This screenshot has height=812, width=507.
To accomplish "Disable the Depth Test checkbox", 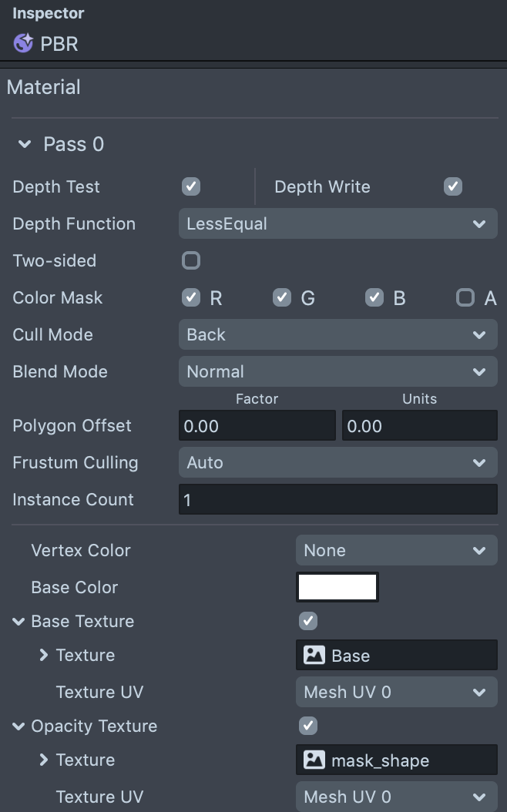I will 190,186.
